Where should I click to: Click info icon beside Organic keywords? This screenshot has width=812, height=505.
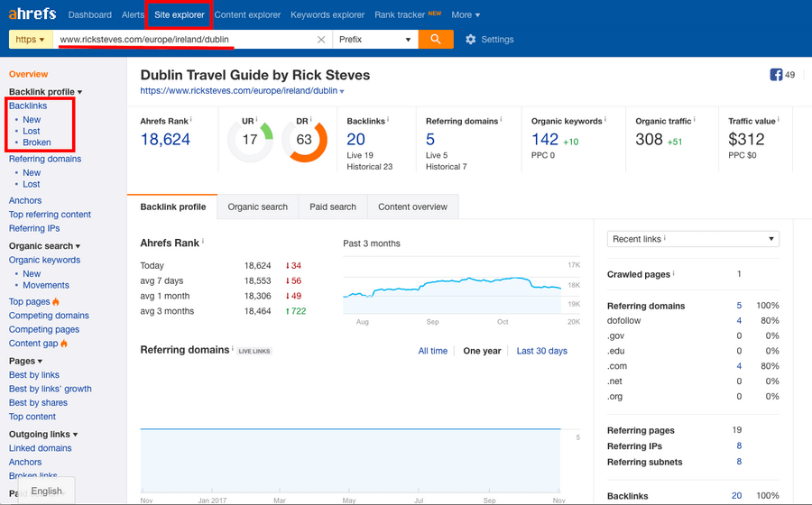(x=604, y=120)
